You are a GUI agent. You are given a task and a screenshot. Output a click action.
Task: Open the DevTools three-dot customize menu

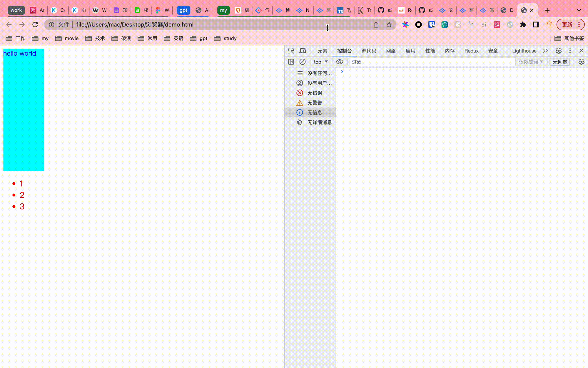570,51
